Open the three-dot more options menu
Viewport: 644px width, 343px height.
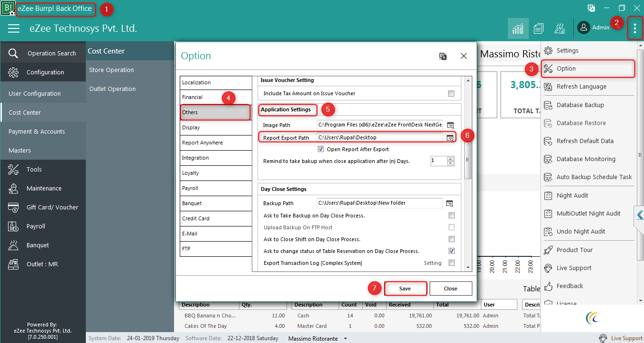point(635,28)
